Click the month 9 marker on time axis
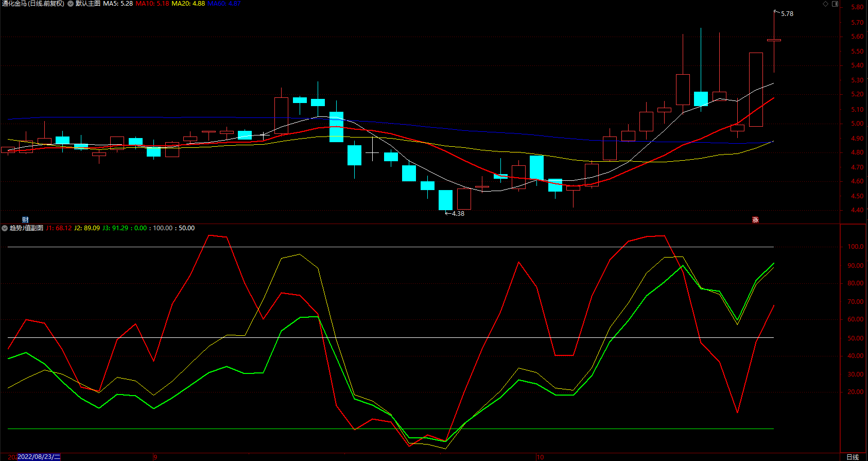Screen dimensions: 868x461 [x=155, y=457]
